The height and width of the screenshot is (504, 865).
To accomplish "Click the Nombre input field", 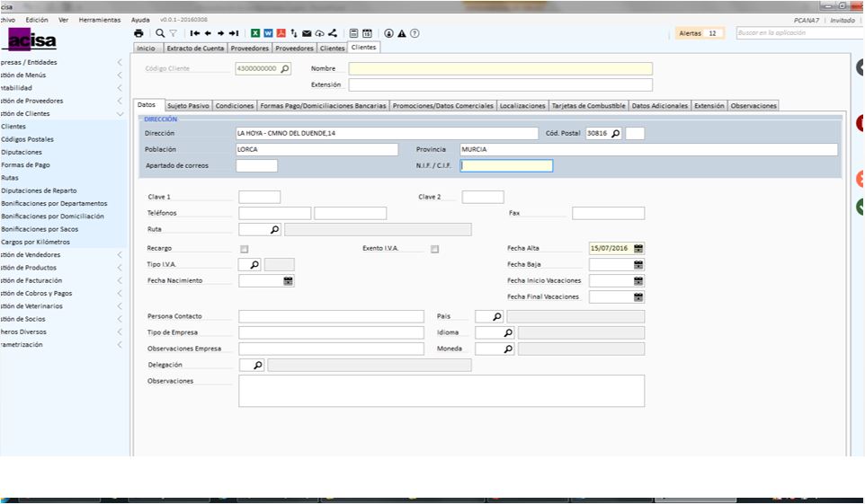I will (x=500, y=69).
